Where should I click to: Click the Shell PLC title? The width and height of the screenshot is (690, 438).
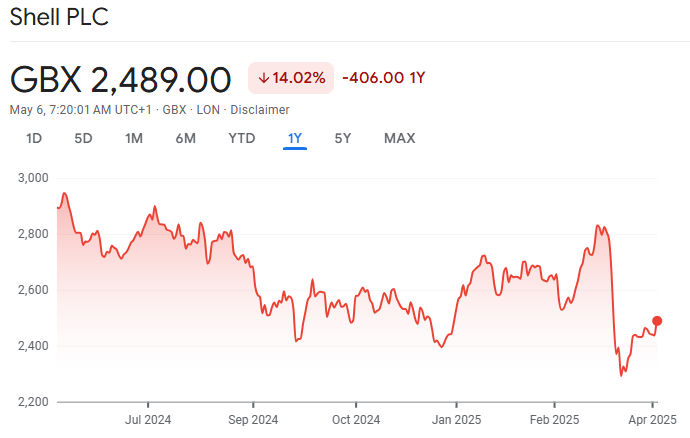(x=59, y=17)
